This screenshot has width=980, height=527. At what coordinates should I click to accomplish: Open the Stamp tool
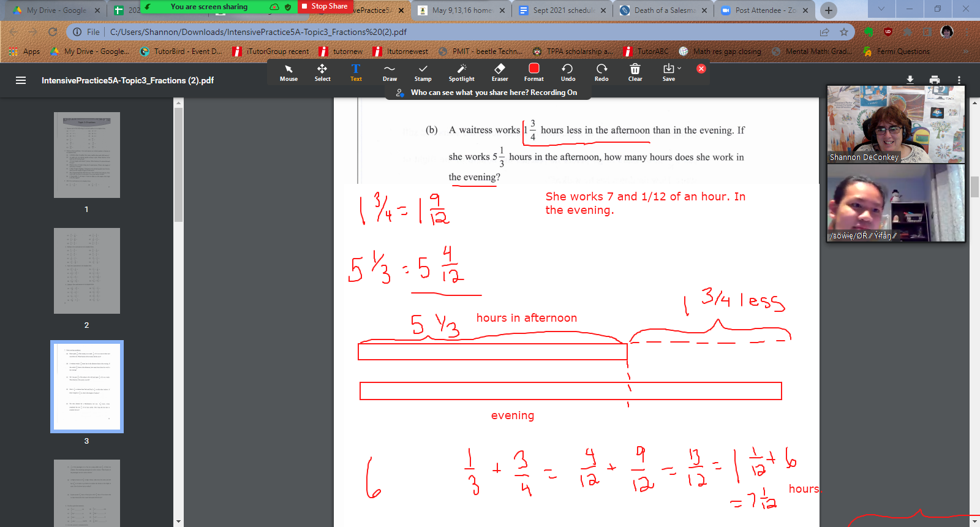[423, 72]
